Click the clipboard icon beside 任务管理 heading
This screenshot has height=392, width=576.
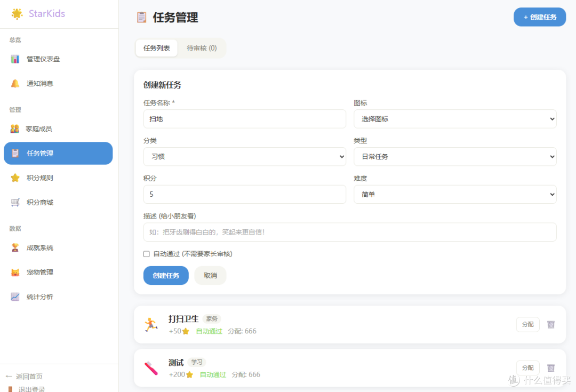[141, 17]
